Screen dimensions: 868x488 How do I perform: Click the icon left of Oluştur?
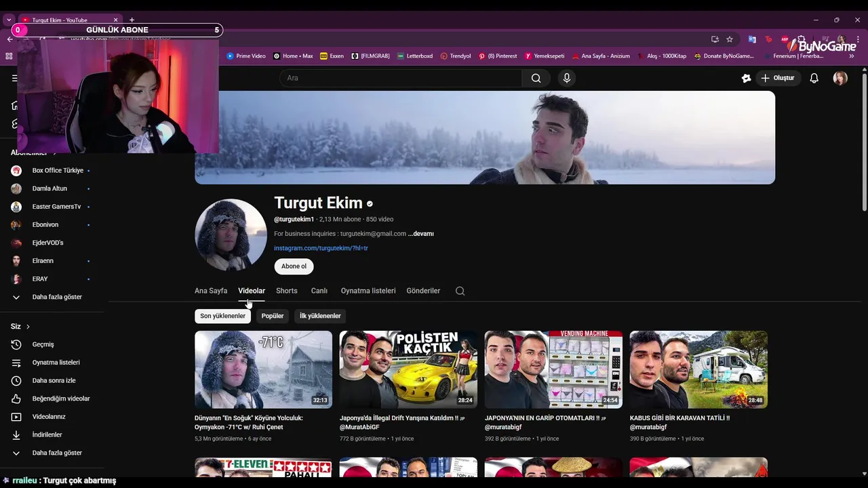coord(746,78)
